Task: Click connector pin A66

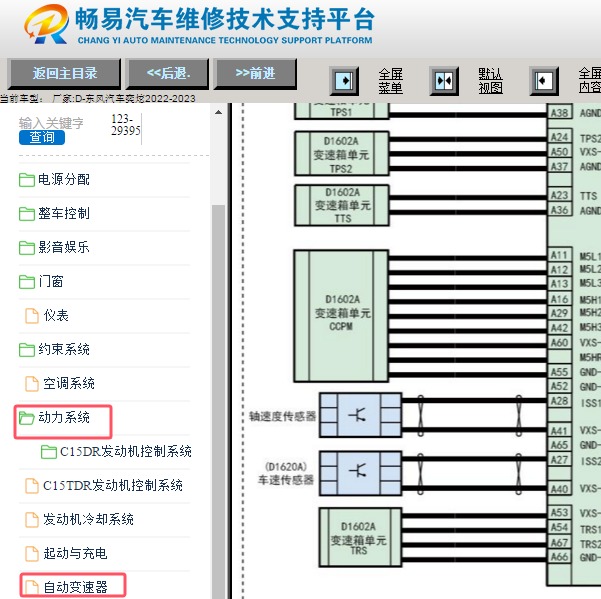Action: 559,556
